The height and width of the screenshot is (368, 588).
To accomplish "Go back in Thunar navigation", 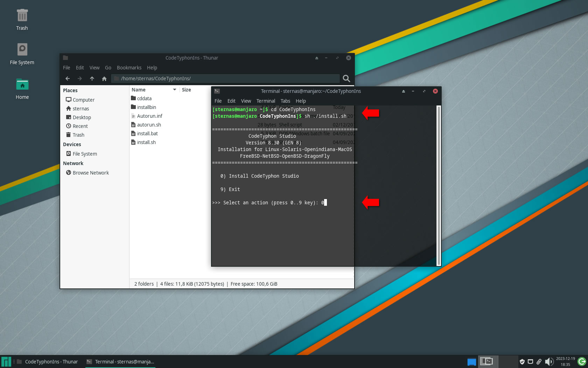I will 68,79.
